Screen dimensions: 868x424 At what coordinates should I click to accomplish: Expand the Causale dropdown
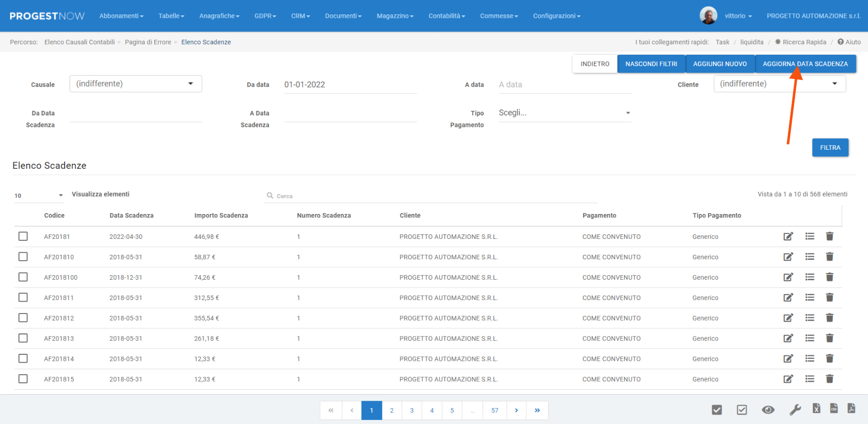click(x=135, y=84)
